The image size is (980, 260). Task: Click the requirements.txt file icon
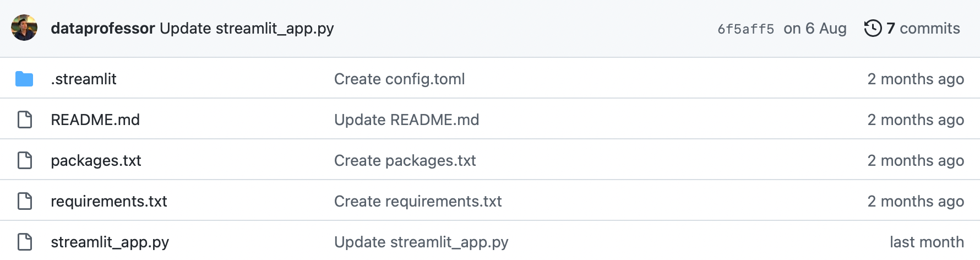point(25,201)
